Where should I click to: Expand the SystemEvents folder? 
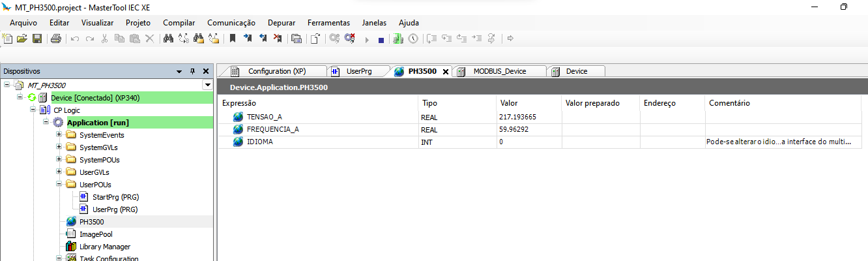(59, 135)
